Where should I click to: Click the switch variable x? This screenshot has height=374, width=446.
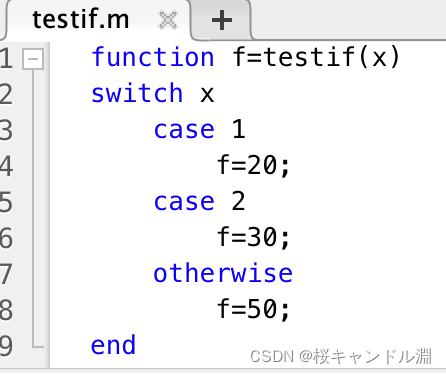point(207,95)
